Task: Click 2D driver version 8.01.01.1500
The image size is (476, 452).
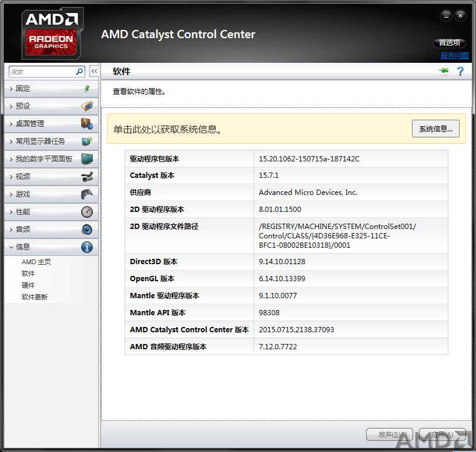Action: pyautogui.click(x=280, y=209)
